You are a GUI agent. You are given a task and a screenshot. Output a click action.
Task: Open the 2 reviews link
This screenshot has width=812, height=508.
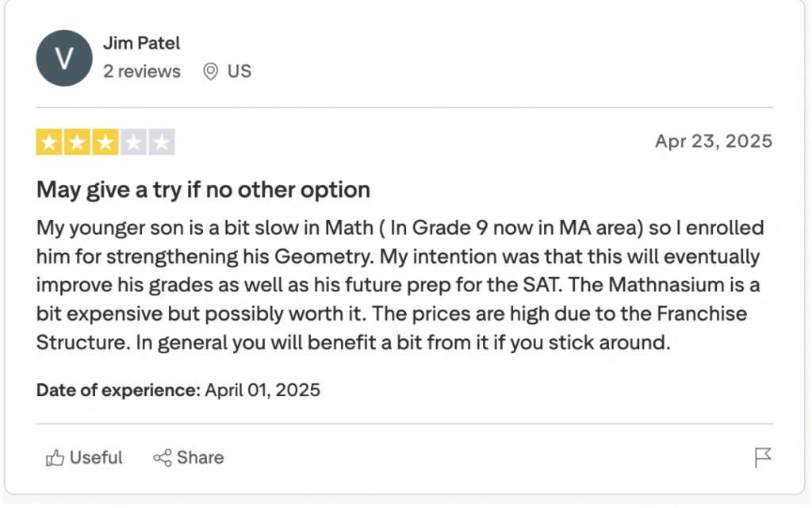tap(142, 71)
